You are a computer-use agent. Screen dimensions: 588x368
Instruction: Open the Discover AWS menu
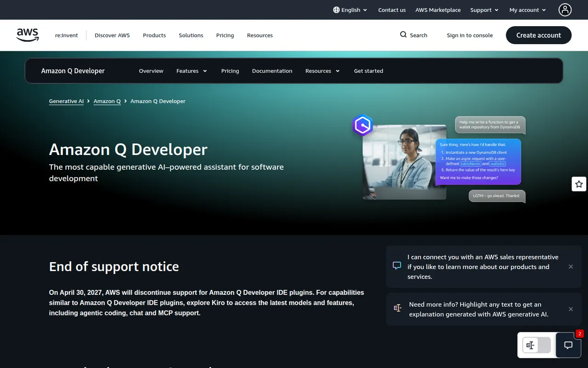click(x=112, y=35)
